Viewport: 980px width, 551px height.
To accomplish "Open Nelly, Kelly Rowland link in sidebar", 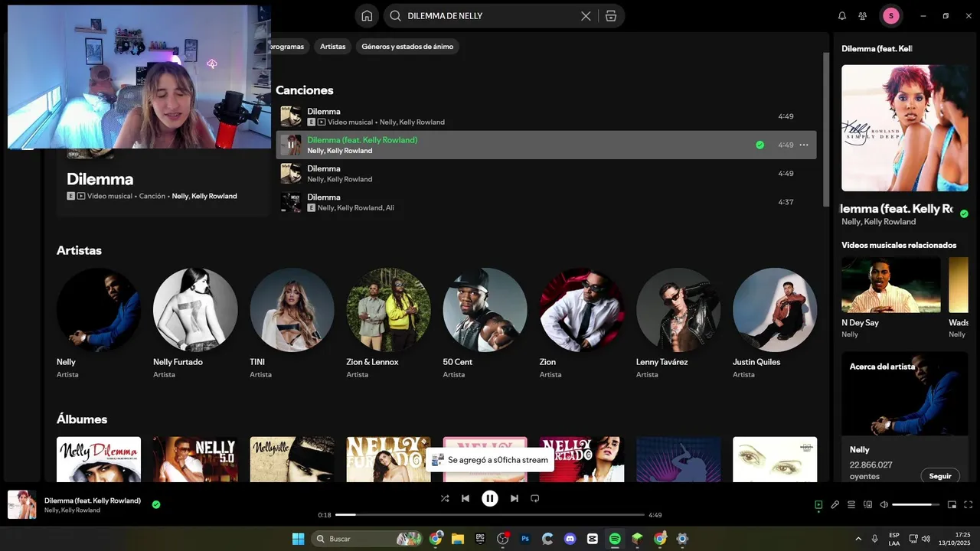I will click(878, 222).
